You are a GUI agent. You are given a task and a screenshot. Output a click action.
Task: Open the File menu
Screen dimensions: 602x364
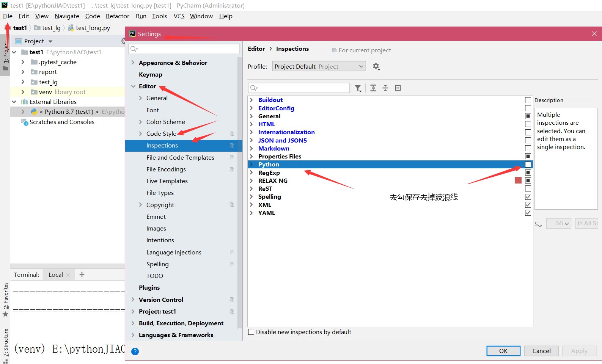pos(8,16)
